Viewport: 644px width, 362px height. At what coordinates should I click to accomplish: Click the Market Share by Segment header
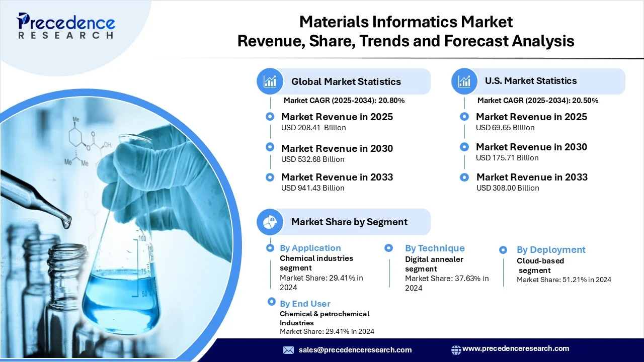(x=349, y=222)
